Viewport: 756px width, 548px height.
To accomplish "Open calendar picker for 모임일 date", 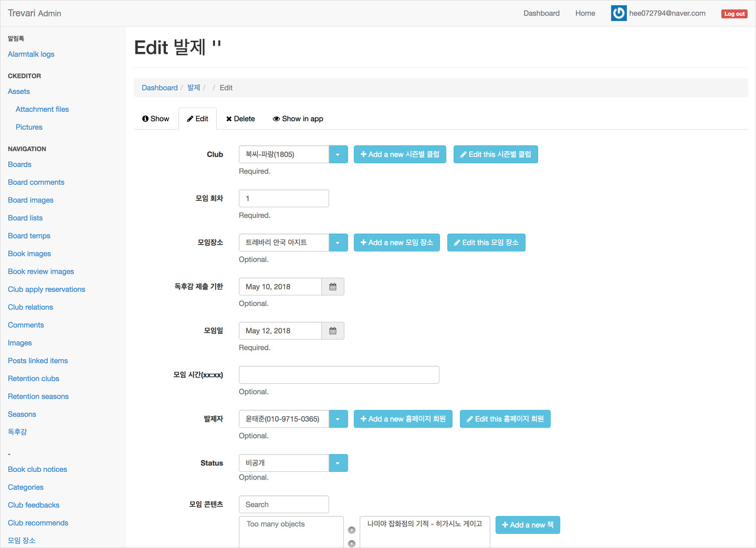I will tap(333, 331).
